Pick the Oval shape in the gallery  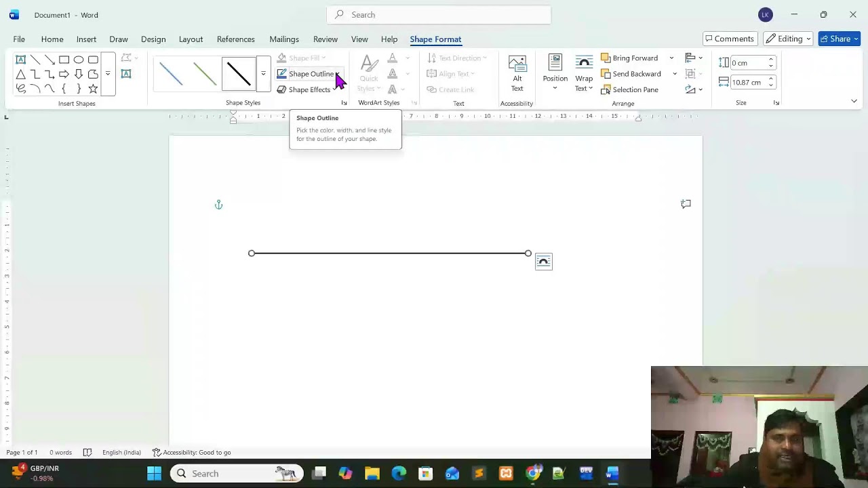(x=79, y=60)
